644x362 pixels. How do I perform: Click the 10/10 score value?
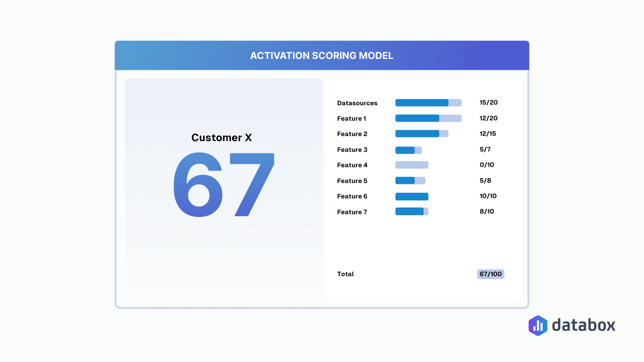click(488, 196)
